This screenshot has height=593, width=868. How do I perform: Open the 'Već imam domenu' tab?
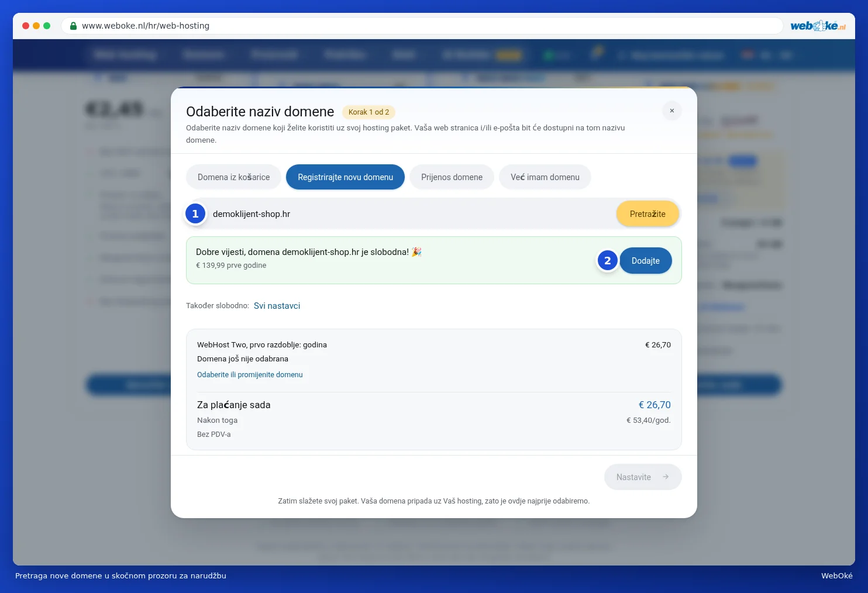coord(545,177)
